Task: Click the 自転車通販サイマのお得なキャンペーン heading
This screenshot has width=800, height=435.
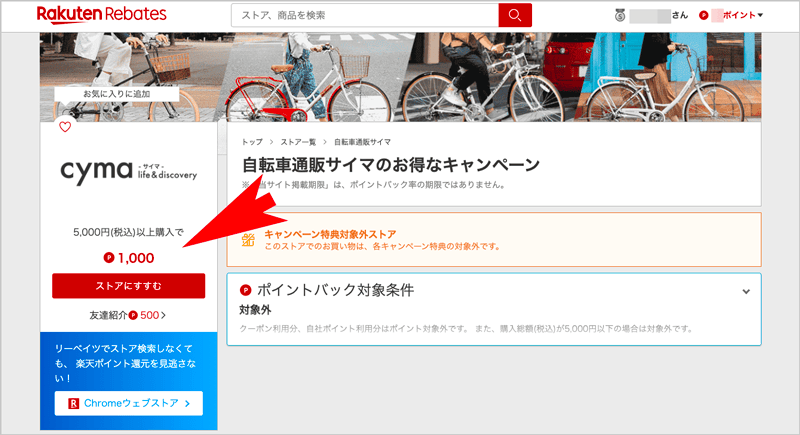Action: point(391,165)
